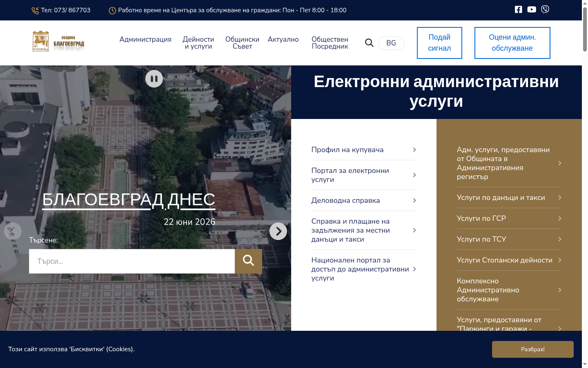Viewport: 588px width, 368px height.
Task: Click the chevron next to Услуги Стопански дейности
Action: coord(559,260)
